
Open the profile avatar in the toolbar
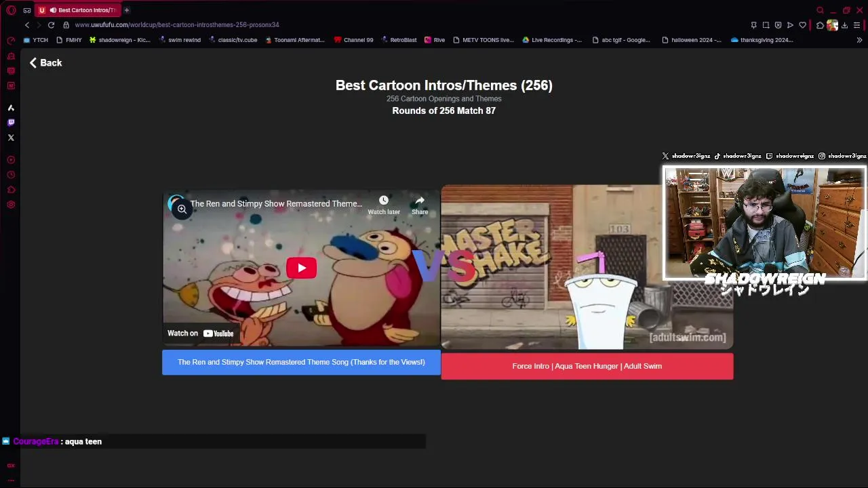(x=832, y=25)
